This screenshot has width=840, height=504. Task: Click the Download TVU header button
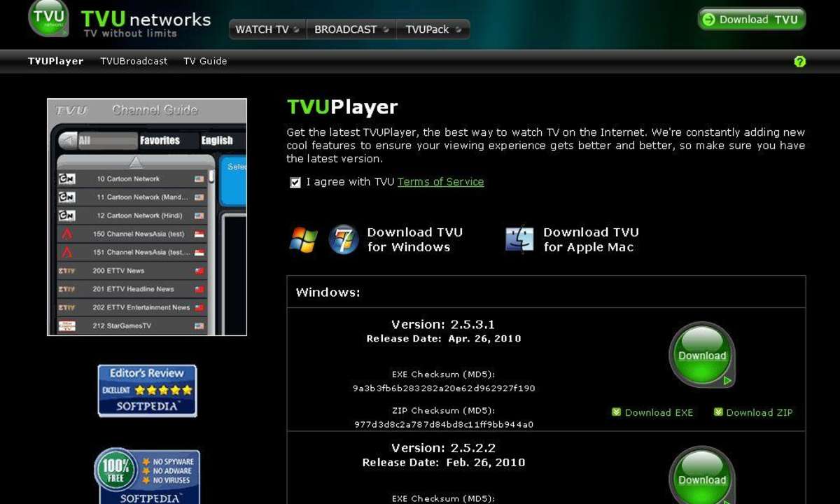point(752,20)
